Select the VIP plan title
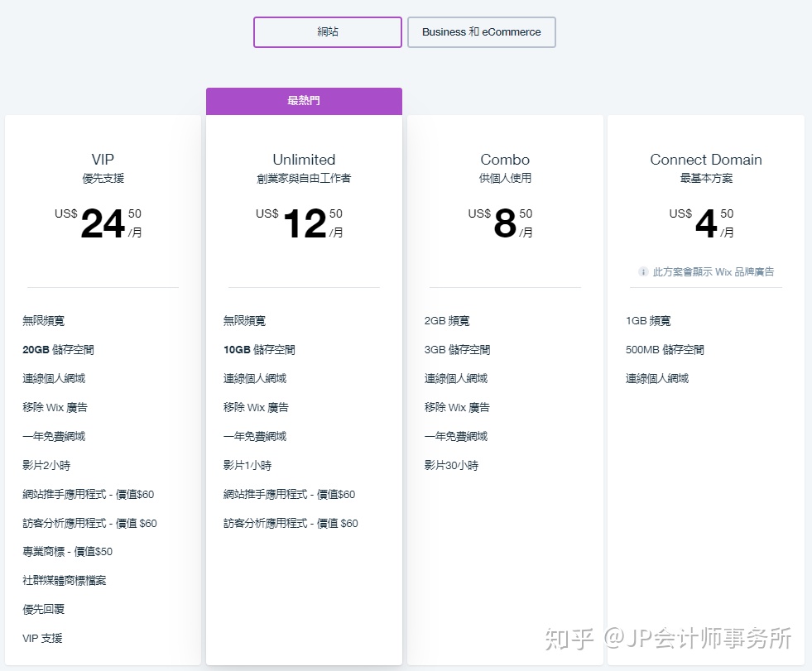 [103, 160]
